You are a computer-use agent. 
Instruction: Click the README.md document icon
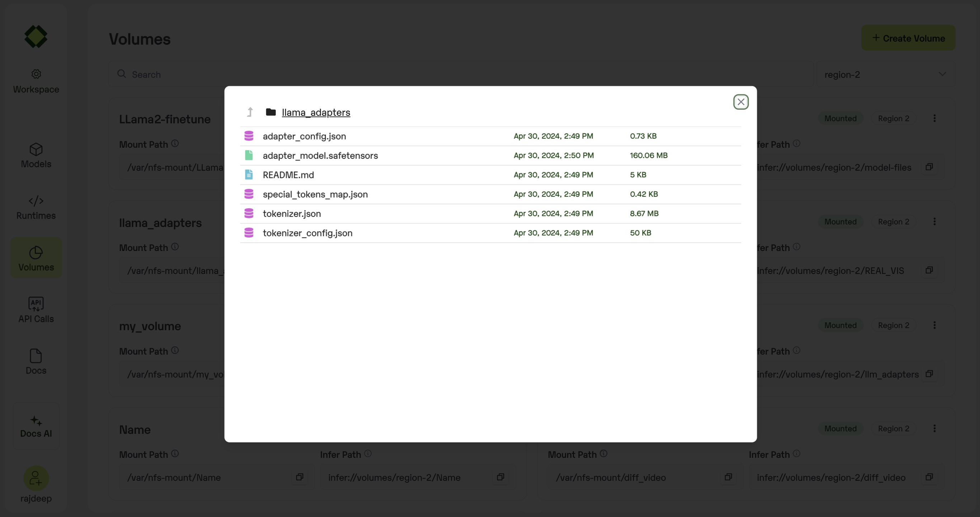pos(249,175)
